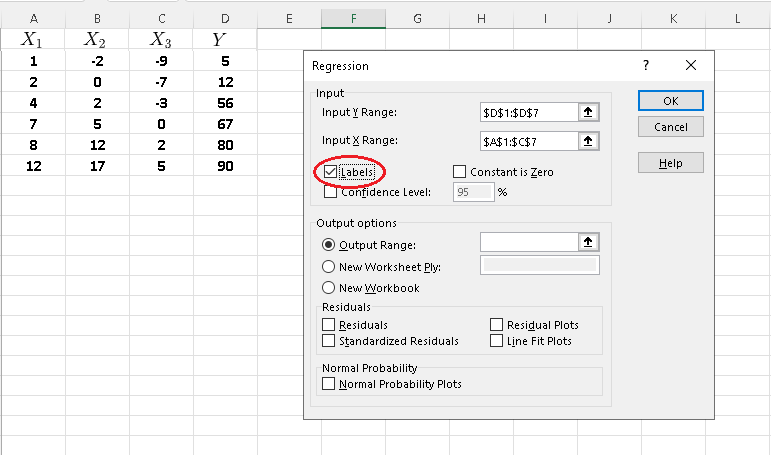Click inside the Input Y Range field
771x455 pixels.
pos(527,113)
